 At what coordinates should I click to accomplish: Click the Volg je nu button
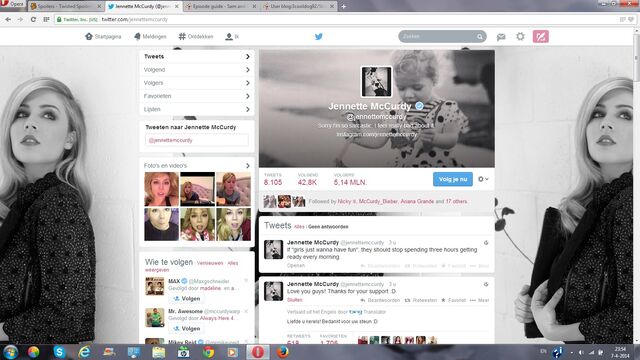pos(453,179)
